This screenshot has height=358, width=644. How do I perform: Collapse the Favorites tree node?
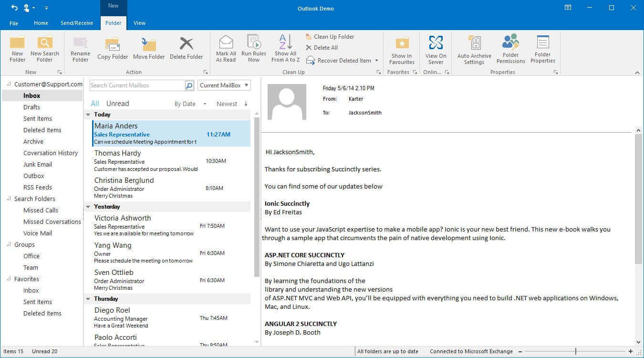coord(10,279)
